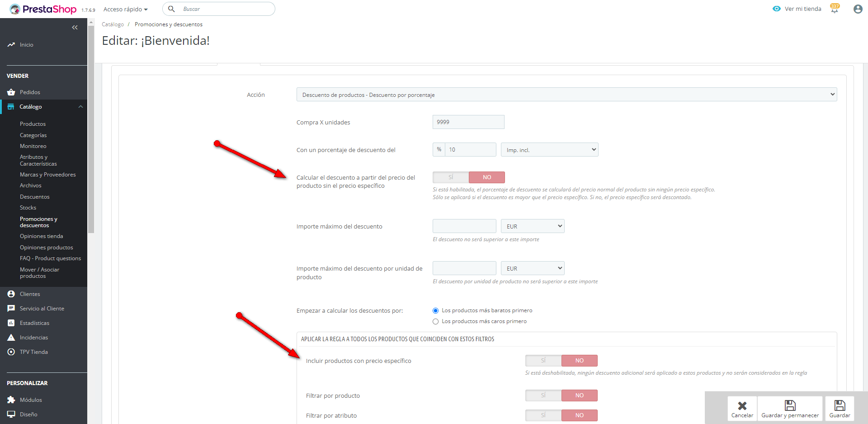This screenshot has width=868, height=424.
Task: Open the Acción dropdown
Action: click(x=566, y=95)
